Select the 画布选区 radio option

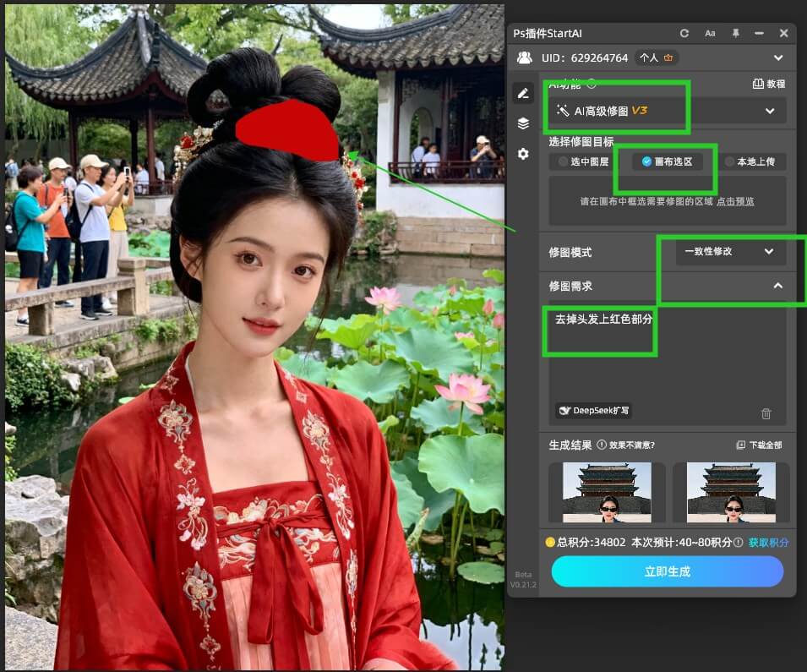tap(667, 161)
